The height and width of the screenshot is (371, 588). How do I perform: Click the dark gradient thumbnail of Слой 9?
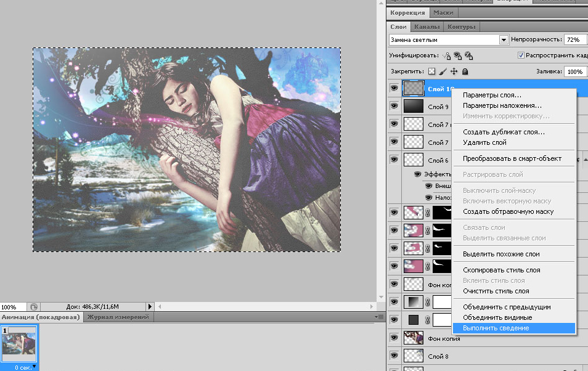coord(413,106)
